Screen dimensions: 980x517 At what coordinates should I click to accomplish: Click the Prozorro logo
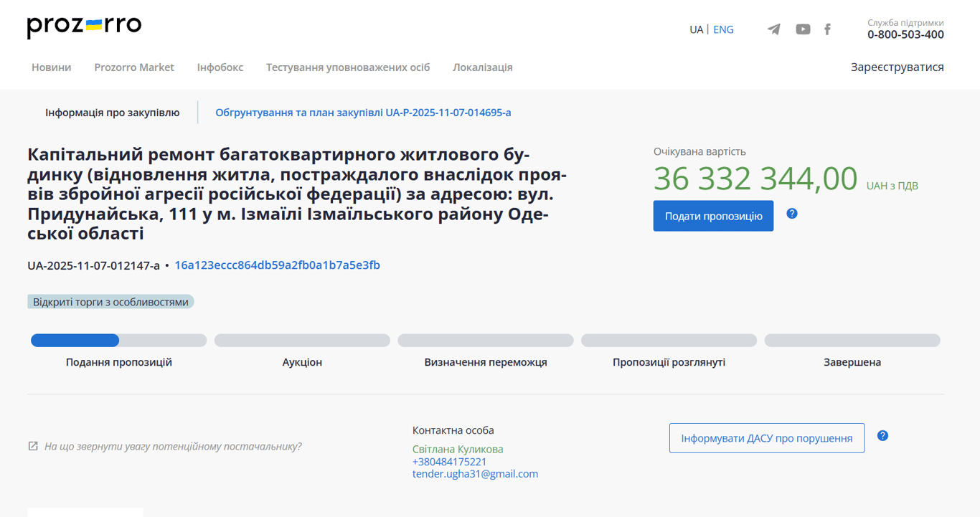tap(83, 26)
